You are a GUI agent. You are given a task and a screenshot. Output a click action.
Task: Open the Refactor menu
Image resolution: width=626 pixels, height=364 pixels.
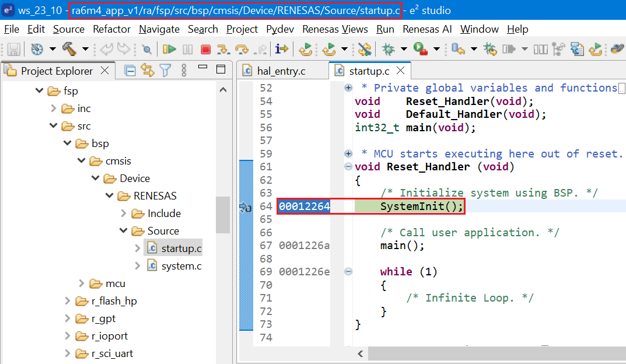[x=112, y=29]
